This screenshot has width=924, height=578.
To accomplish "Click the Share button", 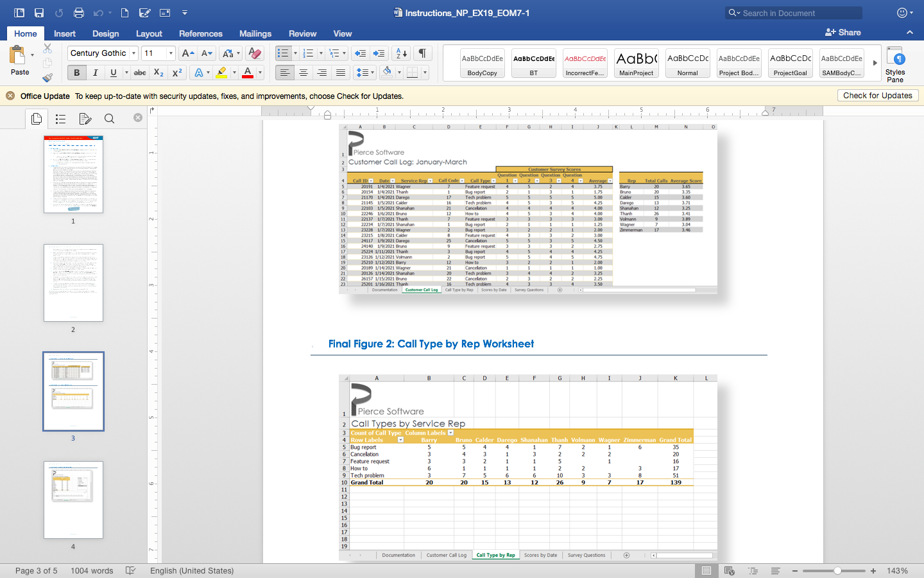I will (843, 32).
